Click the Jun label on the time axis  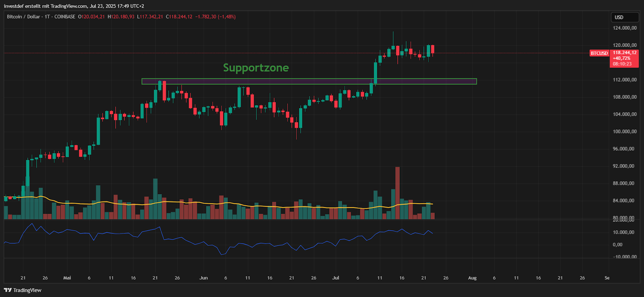204,278
